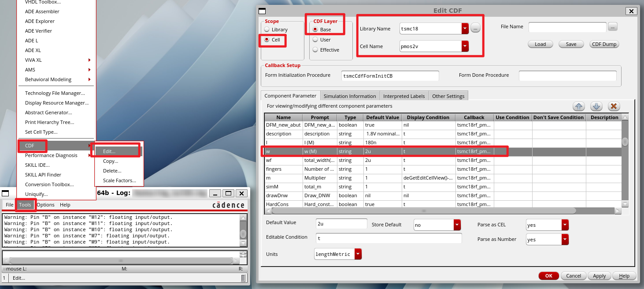Open the Units lengthMetric dropdown
Viewport: 644px width, 289px height.
click(358, 254)
